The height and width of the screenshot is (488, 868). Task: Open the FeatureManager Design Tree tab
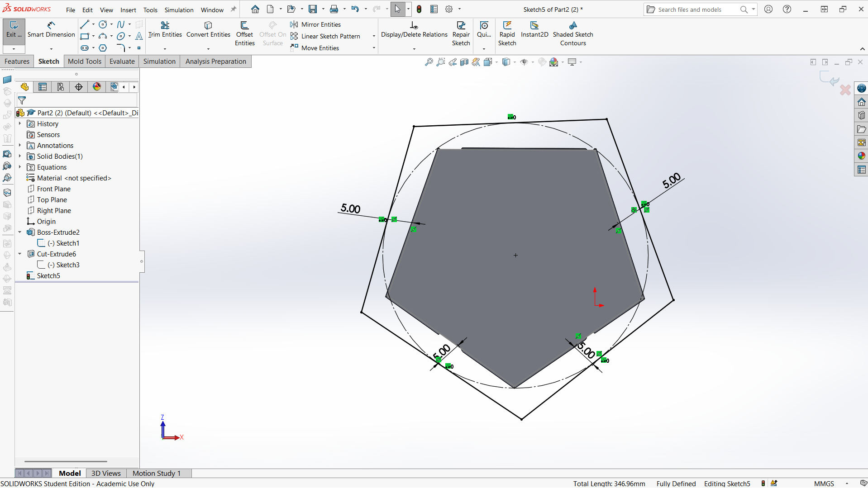click(x=24, y=87)
